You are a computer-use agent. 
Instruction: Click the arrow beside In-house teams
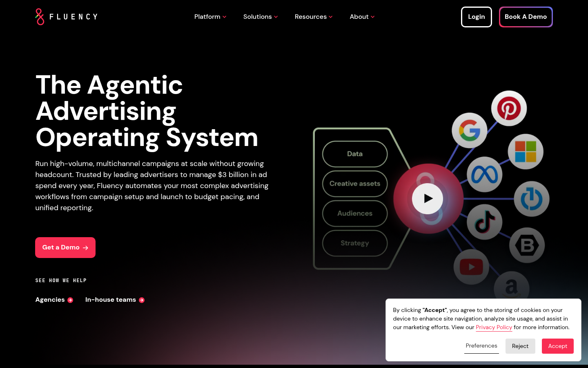[x=142, y=300]
